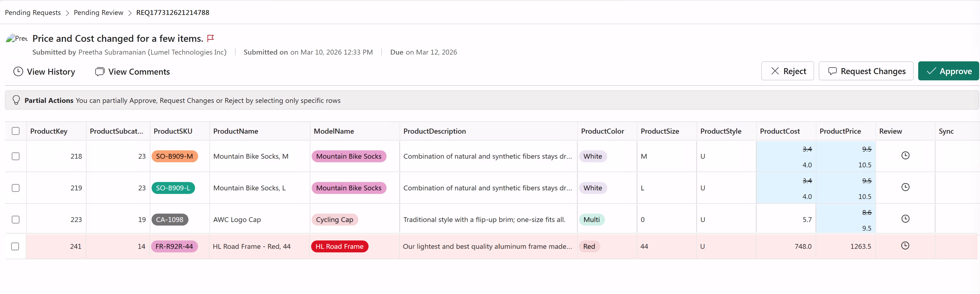
Task: Click the orange SO-B909-M SKU tag
Action: [x=174, y=156]
